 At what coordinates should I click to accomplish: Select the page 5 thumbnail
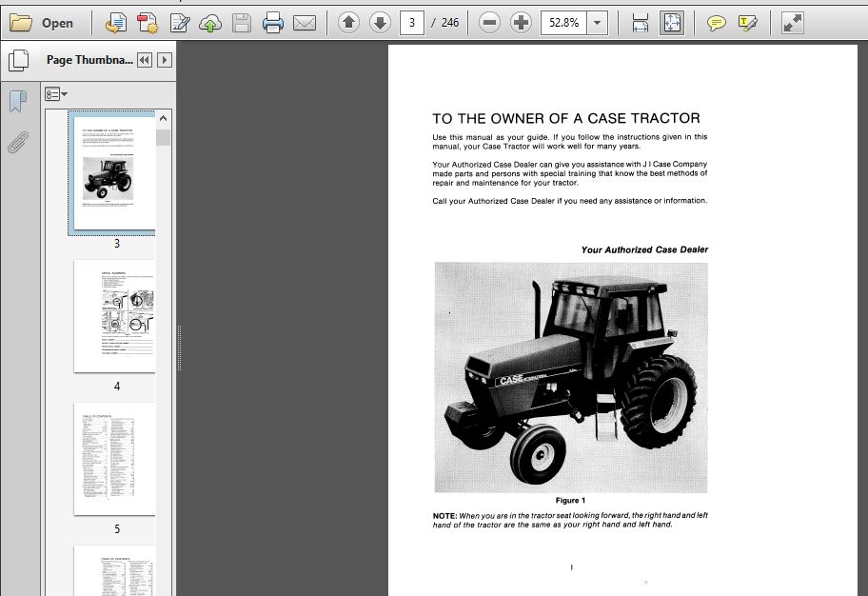coord(114,459)
